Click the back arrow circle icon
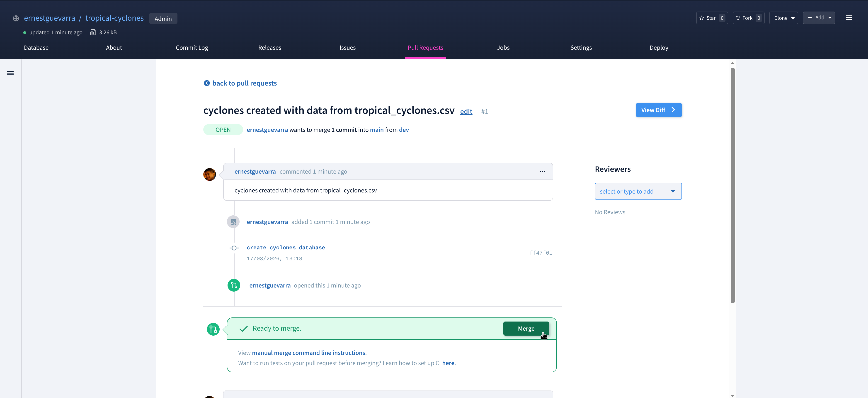Image resolution: width=868 pixels, height=398 pixels. pyautogui.click(x=206, y=83)
